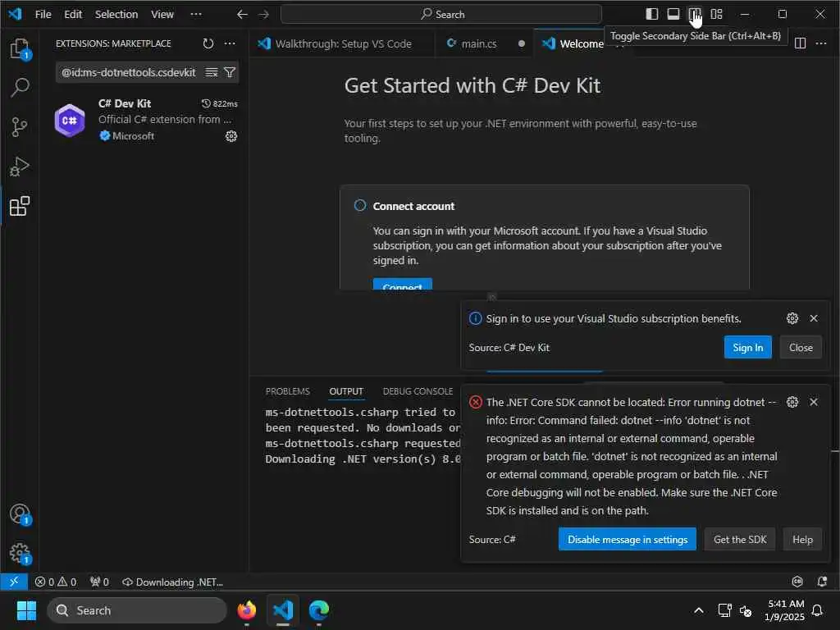The image size is (840, 630).
Task: Open the Source Control view
Action: pos(20,127)
